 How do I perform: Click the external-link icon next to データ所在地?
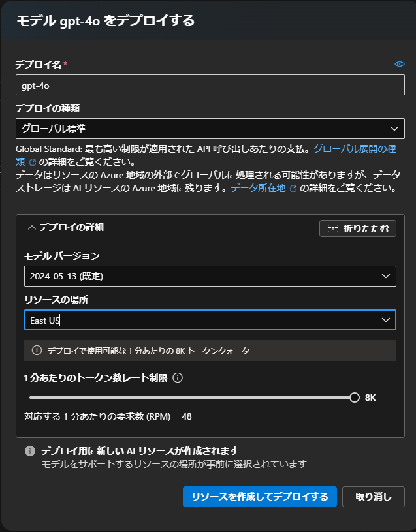point(293,188)
